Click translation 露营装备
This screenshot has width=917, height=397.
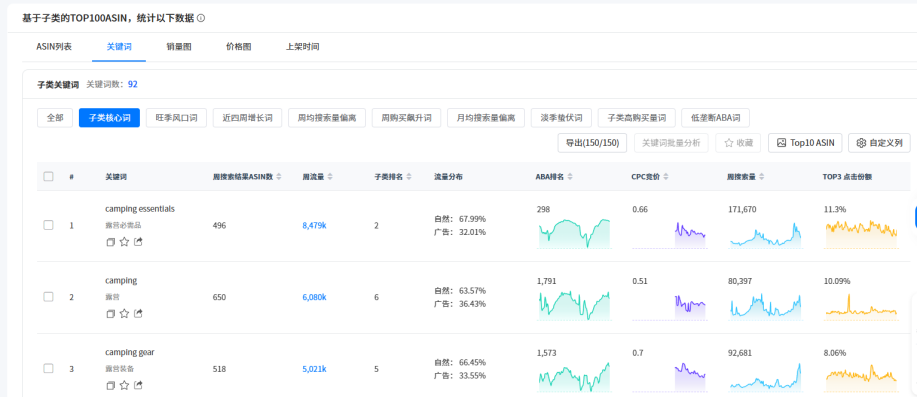click(x=120, y=368)
